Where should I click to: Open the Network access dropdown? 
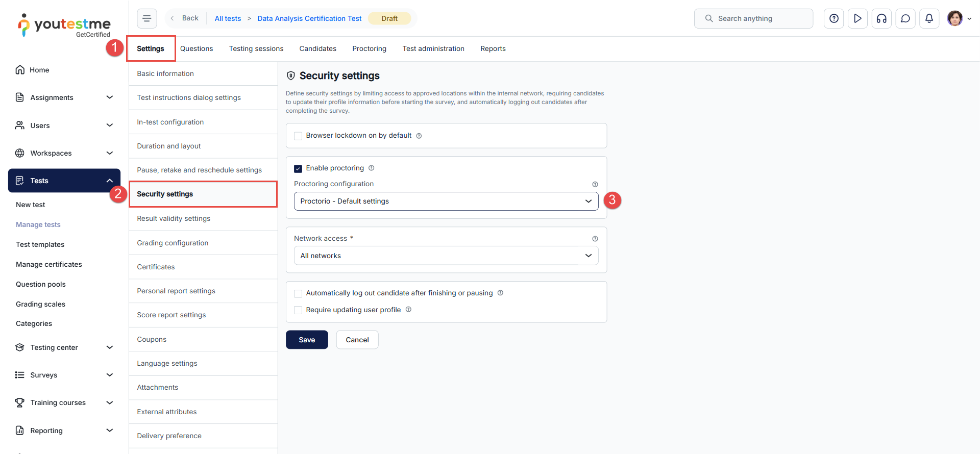446,256
